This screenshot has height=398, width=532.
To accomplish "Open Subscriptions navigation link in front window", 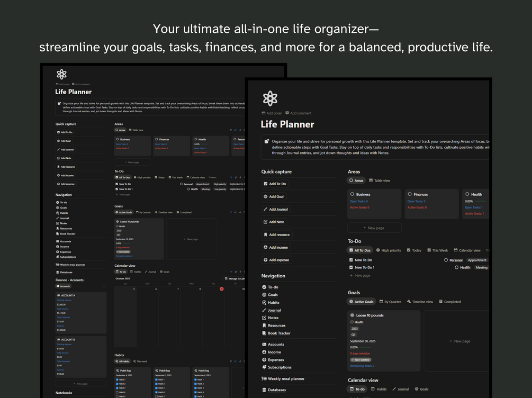I will (x=276, y=367).
